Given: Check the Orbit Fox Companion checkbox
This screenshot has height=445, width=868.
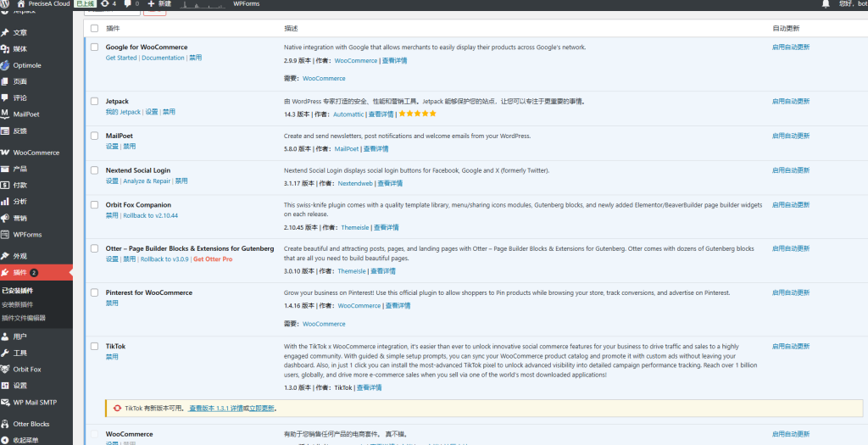Looking at the screenshot, I should coord(95,205).
